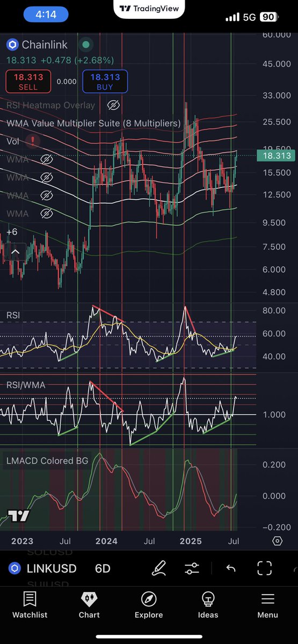Image resolution: width=298 pixels, height=644 pixels.
Task: Tap the blue 18.313 BUY button
Action: pos(105,82)
